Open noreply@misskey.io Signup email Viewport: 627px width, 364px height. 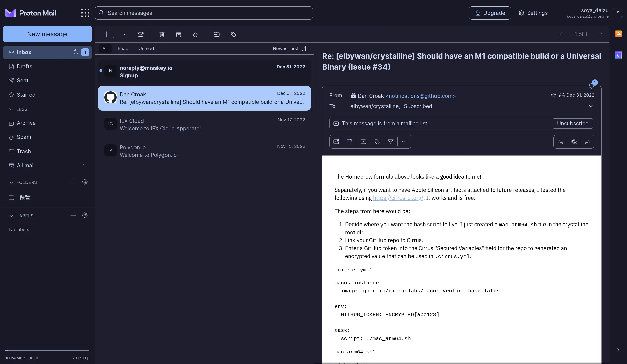point(204,72)
